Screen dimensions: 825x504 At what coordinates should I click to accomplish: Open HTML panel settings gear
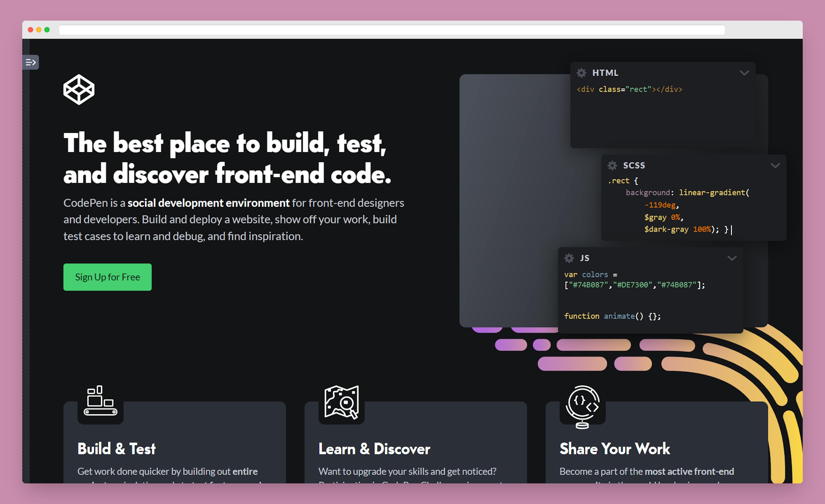click(581, 73)
